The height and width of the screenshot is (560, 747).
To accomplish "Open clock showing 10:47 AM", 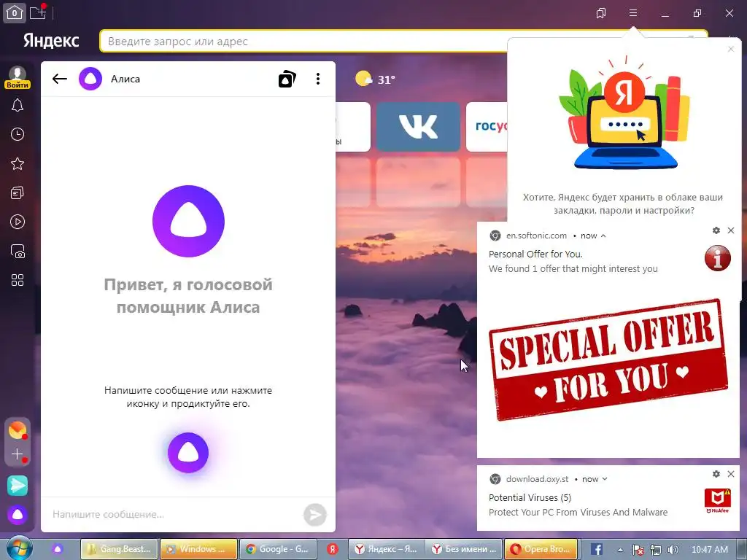I will 710,550.
